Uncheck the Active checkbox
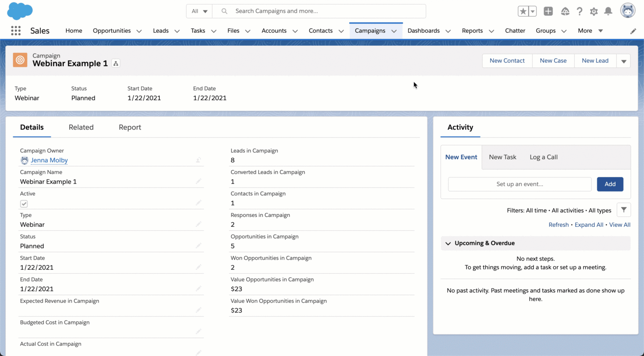The height and width of the screenshot is (356, 644). click(x=24, y=203)
